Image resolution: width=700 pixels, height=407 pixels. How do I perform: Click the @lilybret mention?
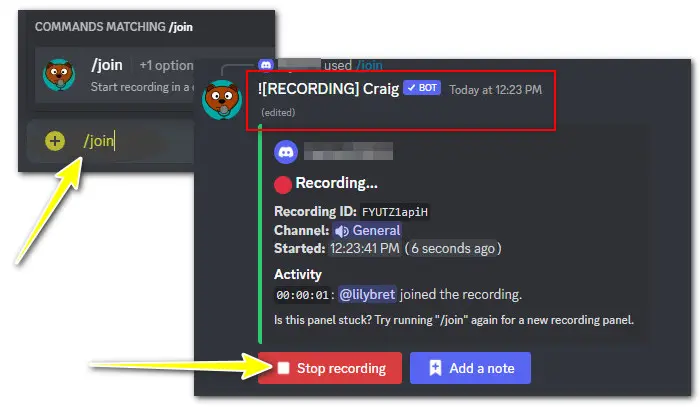point(367,295)
